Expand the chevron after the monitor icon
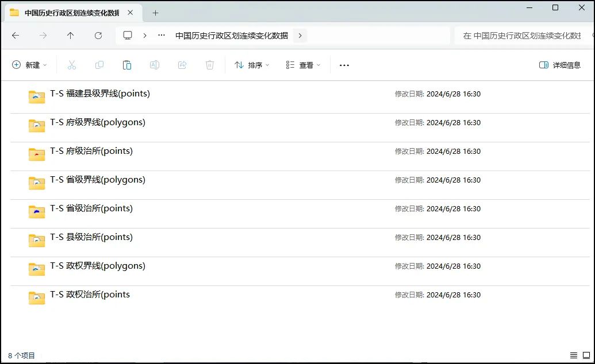The image size is (595, 364). [145, 36]
